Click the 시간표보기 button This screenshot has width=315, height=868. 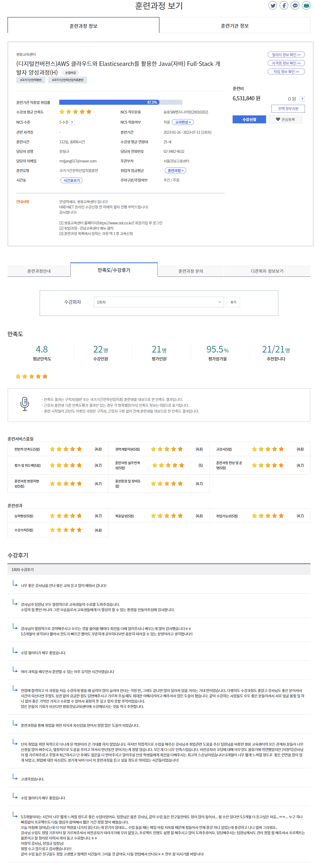pyautogui.click(x=72, y=180)
